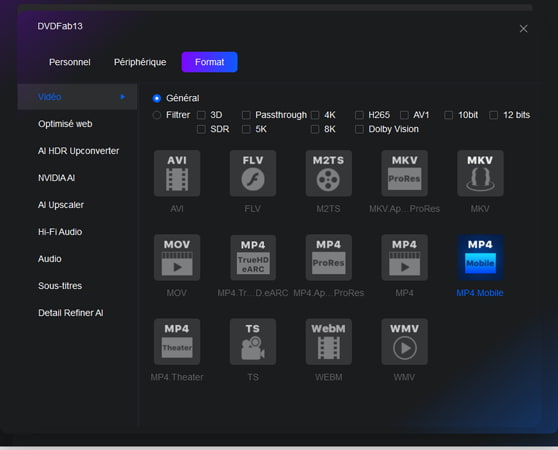This screenshot has width=558, height=450.
Task: Tick the AV1 checkbox
Action: 404,115
